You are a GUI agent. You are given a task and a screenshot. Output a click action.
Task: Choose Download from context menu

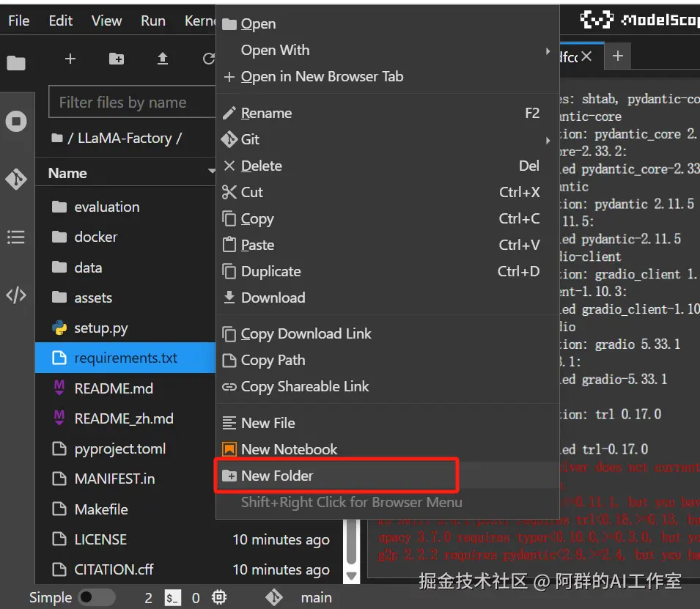pyautogui.click(x=388, y=298)
